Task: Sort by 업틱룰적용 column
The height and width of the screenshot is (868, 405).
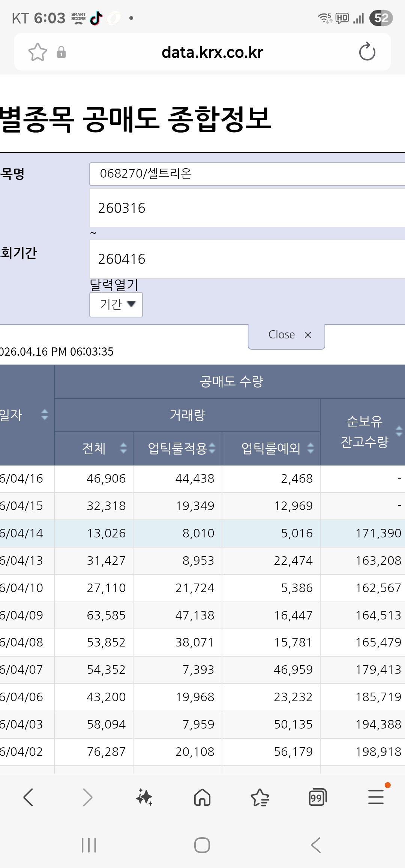Action: point(212,448)
